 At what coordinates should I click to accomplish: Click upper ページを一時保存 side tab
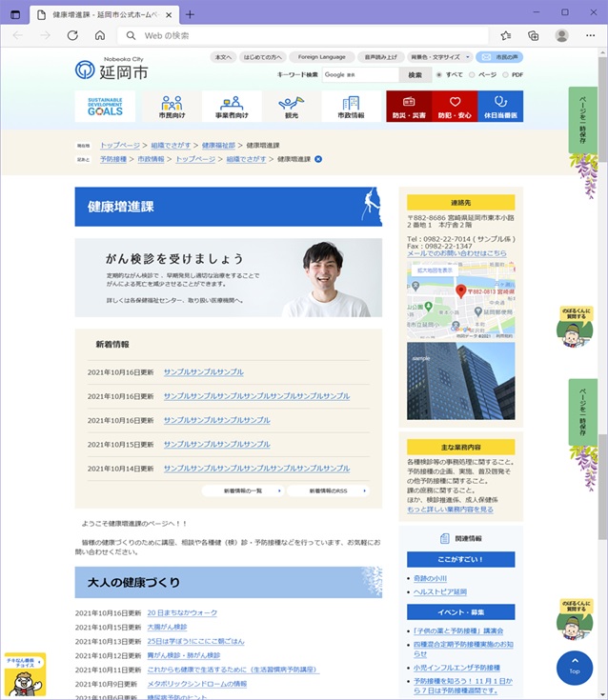pos(583,120)
